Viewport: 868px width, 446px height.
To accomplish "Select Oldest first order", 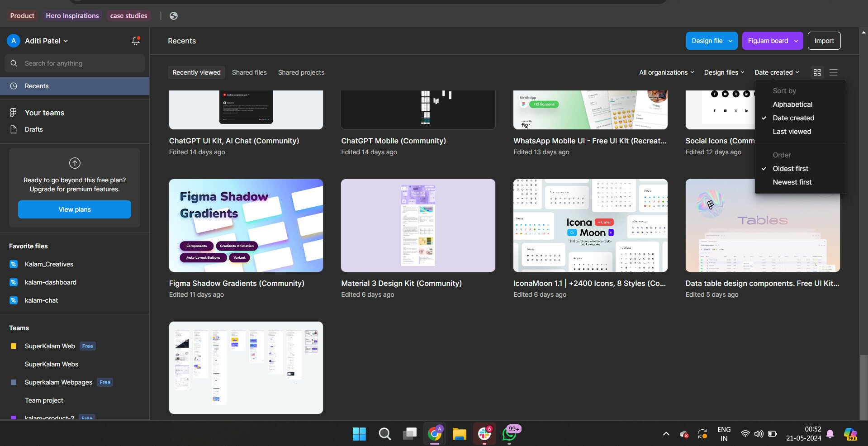I will tap(790, 169).
